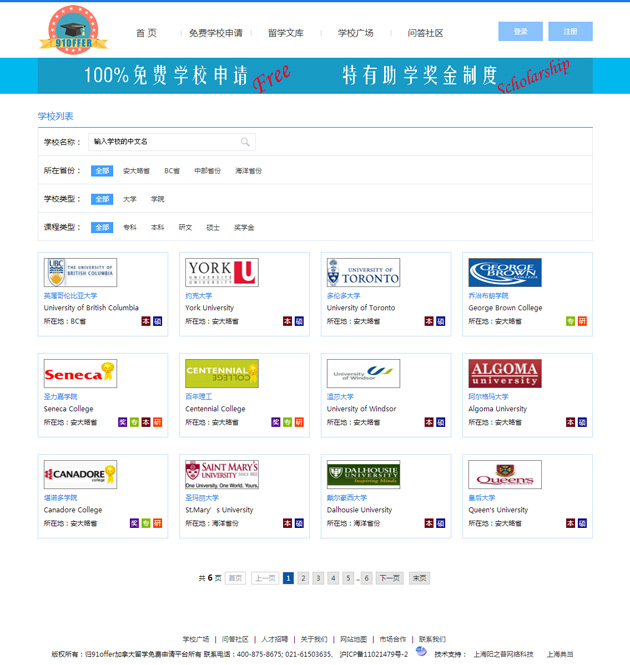Filter province by 安大略省

(136, 171)
